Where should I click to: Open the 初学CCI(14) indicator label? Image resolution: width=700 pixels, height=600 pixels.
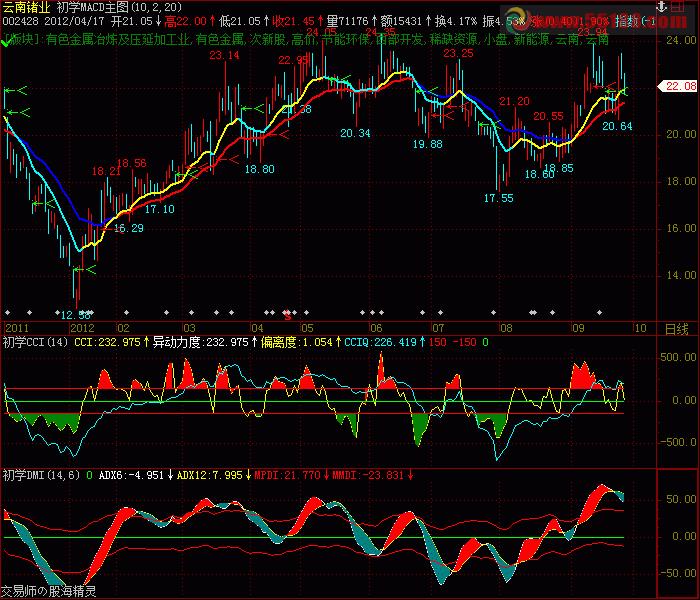[x=35, y=342]
